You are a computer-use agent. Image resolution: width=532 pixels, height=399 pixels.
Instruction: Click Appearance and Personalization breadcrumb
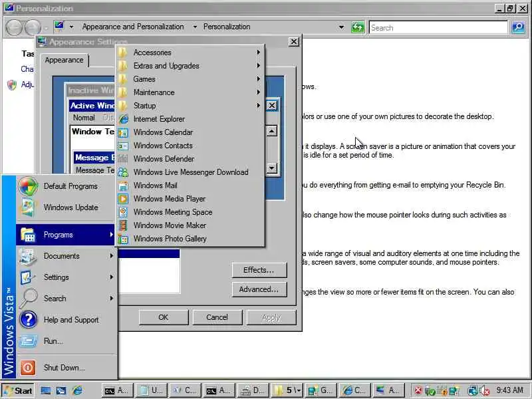133,27
